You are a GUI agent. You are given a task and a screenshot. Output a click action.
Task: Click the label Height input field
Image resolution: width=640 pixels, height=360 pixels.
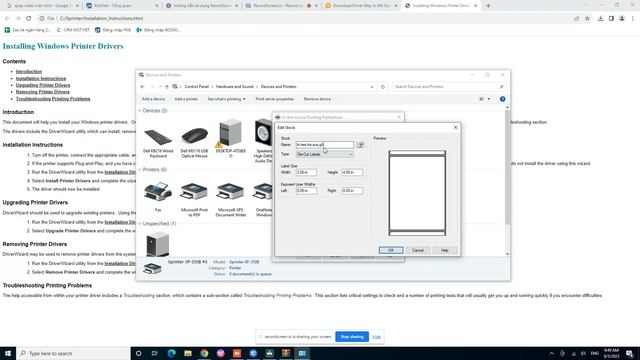352,172
